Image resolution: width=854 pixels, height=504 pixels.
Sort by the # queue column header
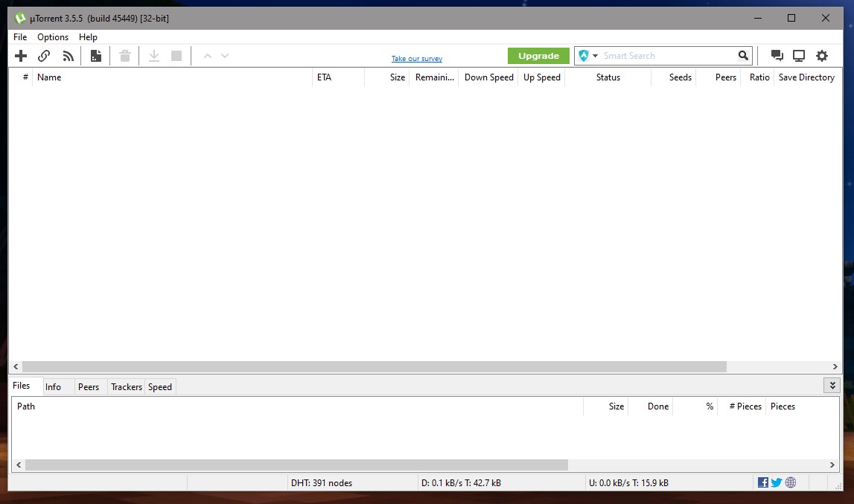click(x=22, y=77)
